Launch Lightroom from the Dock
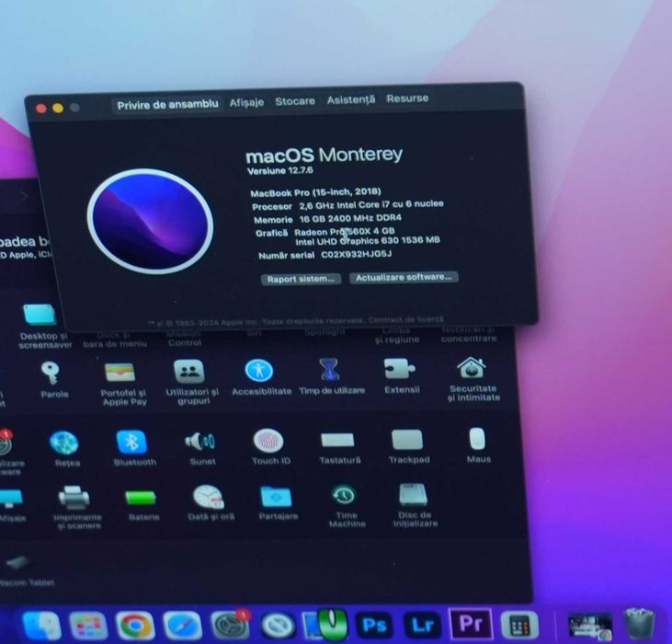Screen dimensions: 672x644 click(422, 625)
